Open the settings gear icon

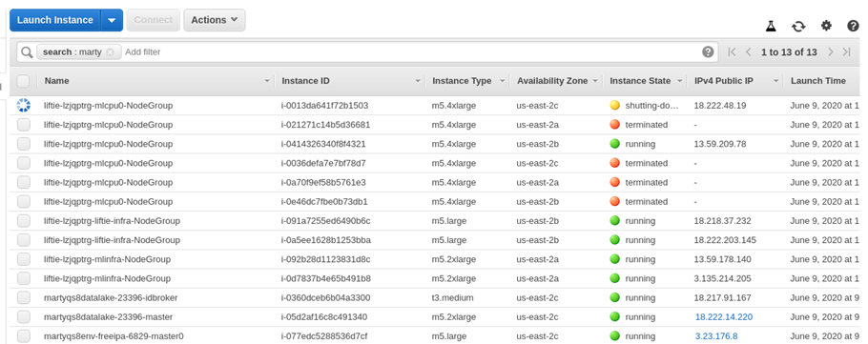tap(826, 26)
